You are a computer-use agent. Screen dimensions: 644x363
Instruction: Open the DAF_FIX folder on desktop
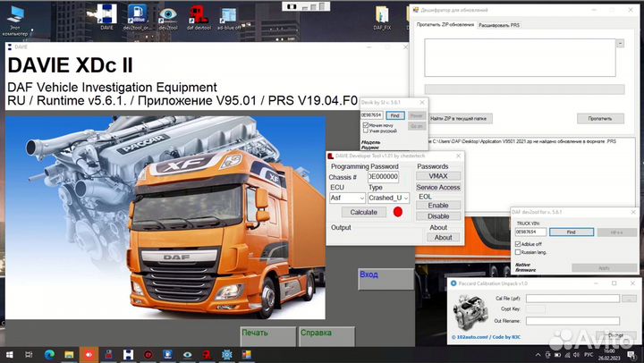tap(382, 17)
